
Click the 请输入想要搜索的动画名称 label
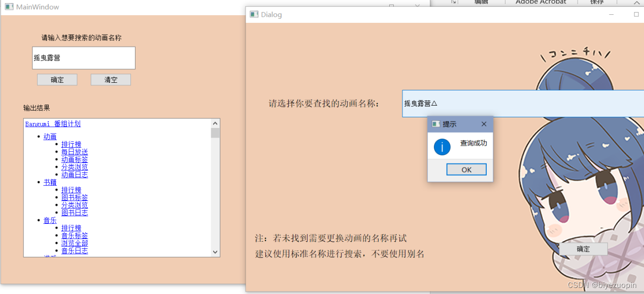81,38
